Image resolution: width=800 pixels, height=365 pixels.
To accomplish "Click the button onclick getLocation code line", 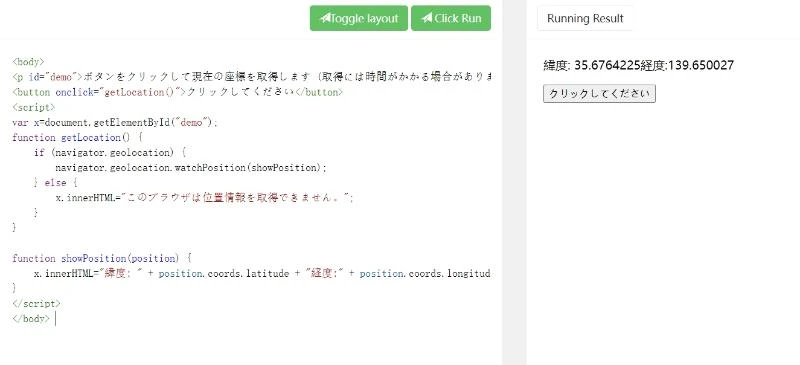I will [178, 92].
